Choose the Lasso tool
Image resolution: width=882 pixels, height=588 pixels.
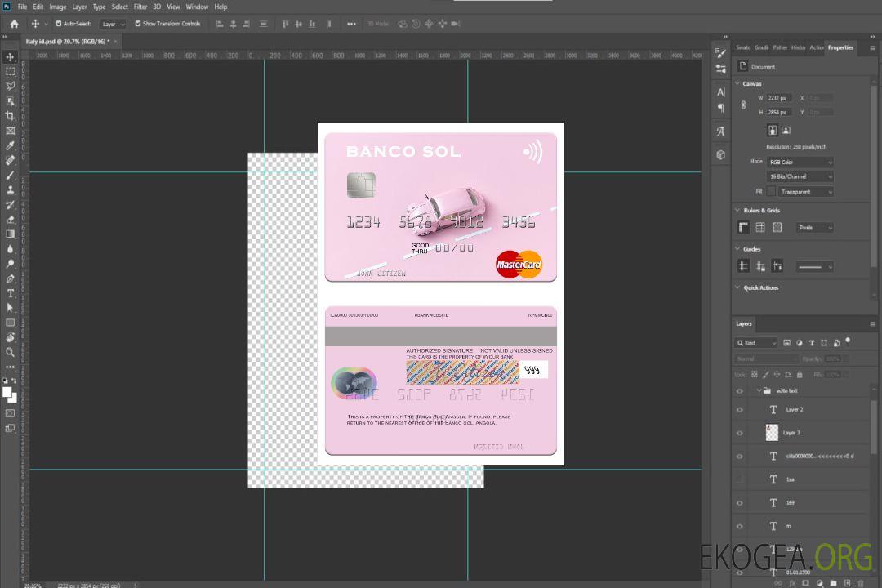[10, 86]
